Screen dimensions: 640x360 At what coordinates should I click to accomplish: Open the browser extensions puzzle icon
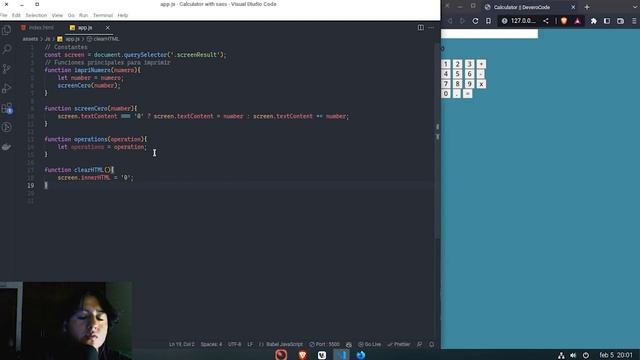tap(594, 21)
